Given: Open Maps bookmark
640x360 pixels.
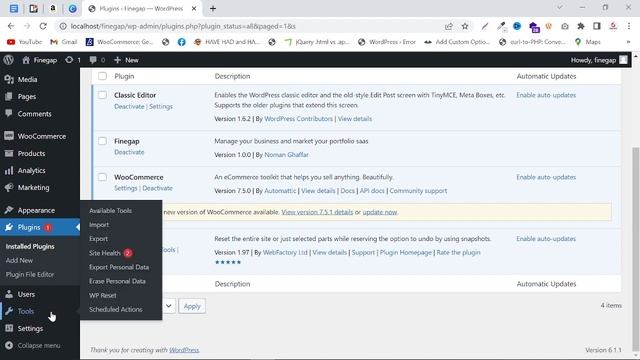Looking at the screenshot, I should tap(588, 42).
